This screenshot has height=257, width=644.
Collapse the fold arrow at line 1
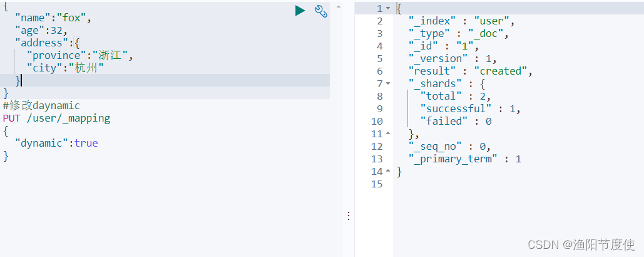point(388,8)
